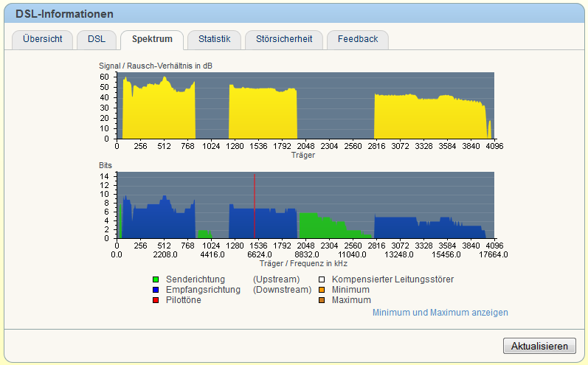588x365 pixels.
Task: Select the Spektrum tab
Action: (x=152, y=39)
